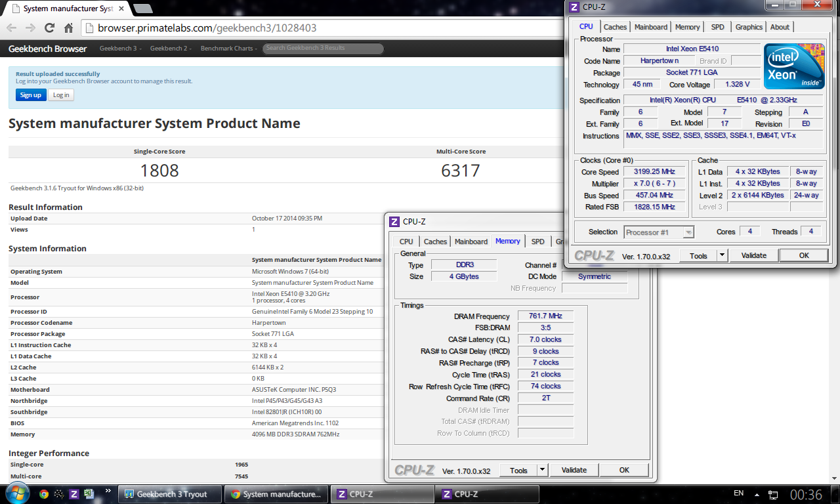Click the FSB:DRAM value 3:5
Screen dimensions: 840x504
pyautogui.click(x=545, y=327)
